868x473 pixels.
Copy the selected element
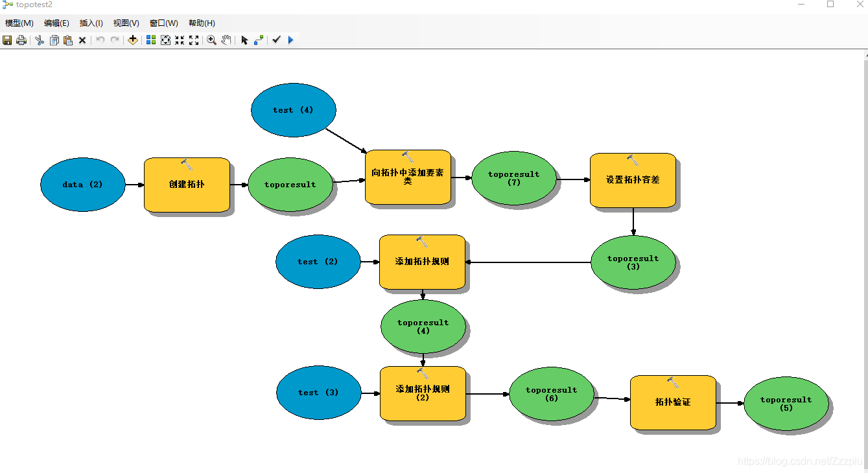click(x=54, y=40)
